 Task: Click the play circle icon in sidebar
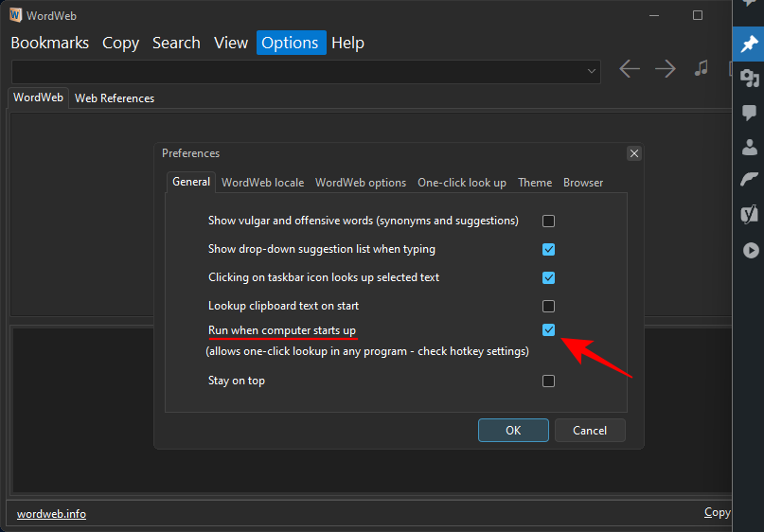click(x=749, y=250)
